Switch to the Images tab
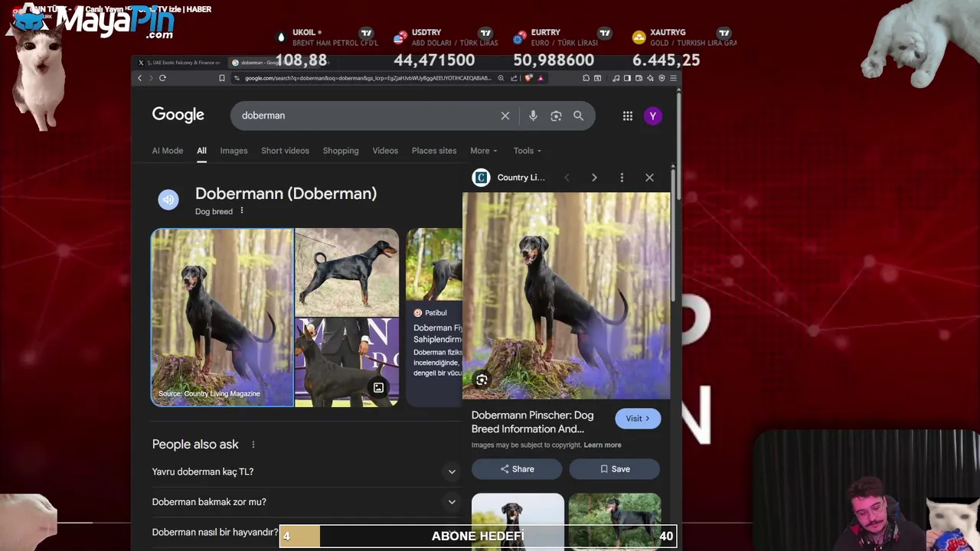Image resolution: width=980 pixels, height=551 pixels. (234, 151)
